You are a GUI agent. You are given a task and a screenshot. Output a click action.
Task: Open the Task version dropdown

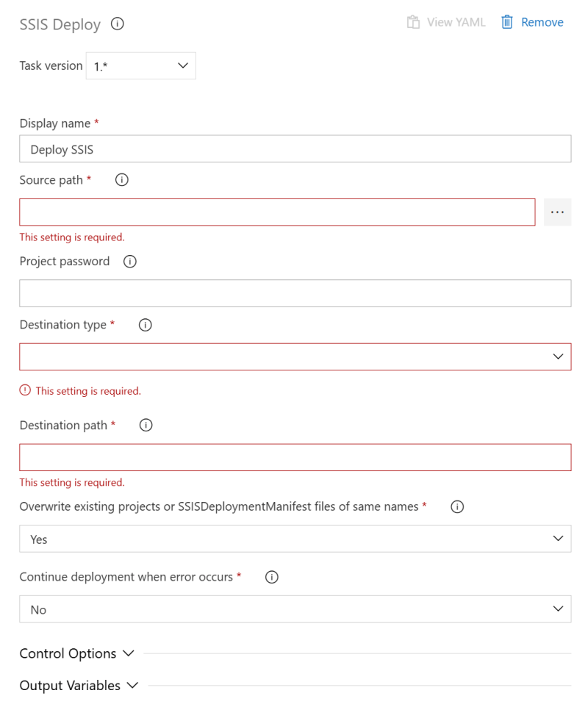click(x=140, y=65)
